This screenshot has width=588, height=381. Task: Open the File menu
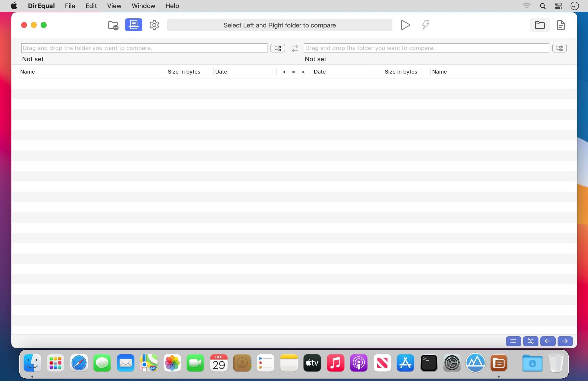pyautogui.click(x=70, y=6)
